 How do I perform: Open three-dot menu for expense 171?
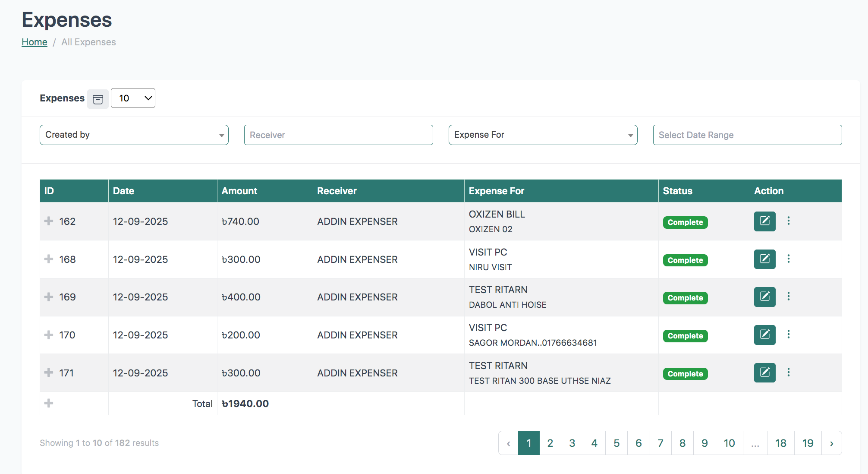click(x=788, y=372)
